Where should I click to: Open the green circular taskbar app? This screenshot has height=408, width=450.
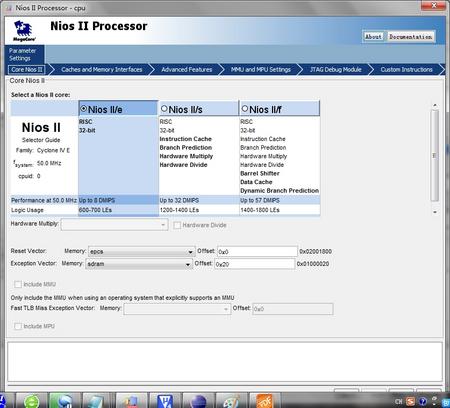coord(31,401)
